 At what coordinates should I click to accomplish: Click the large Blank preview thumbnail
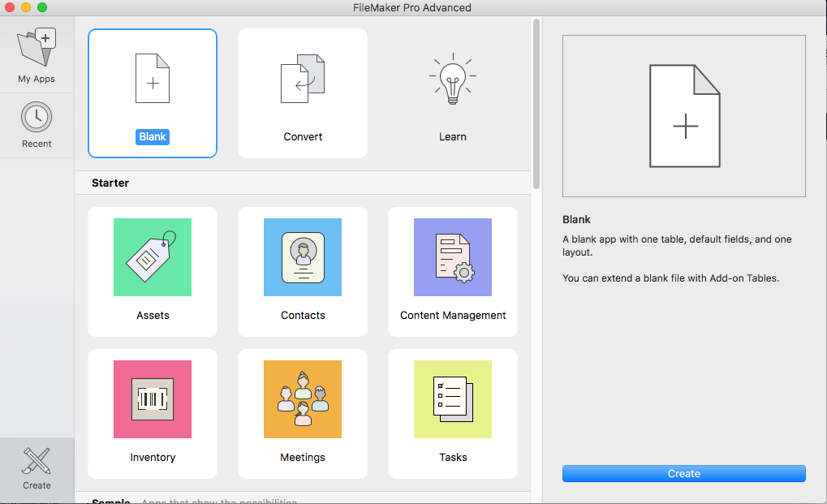click(683, 116)
